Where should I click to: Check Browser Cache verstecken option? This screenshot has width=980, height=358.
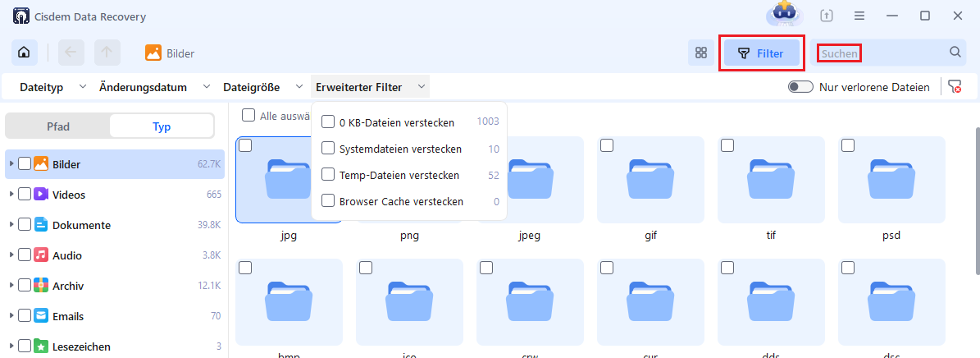tap(327, 201)
